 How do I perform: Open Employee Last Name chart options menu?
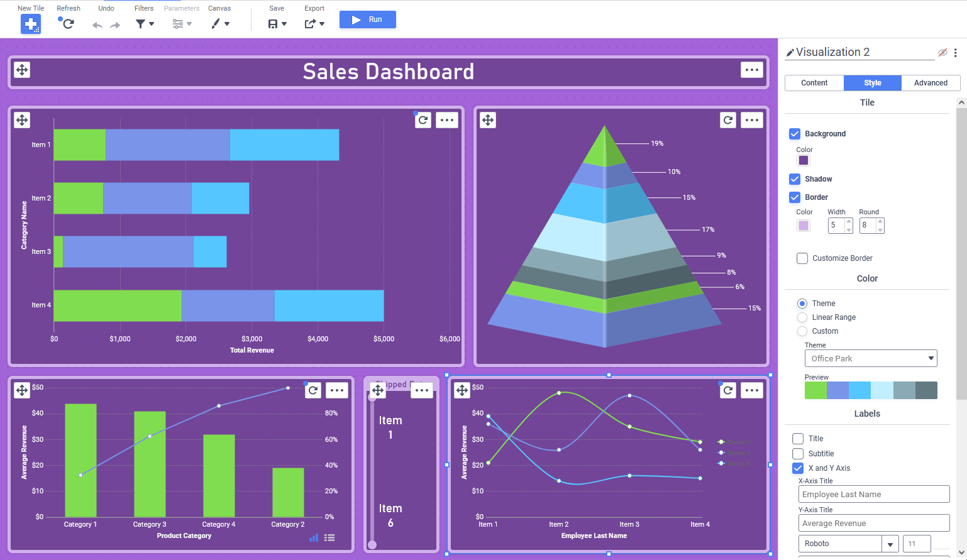click(x=752, y=390)
